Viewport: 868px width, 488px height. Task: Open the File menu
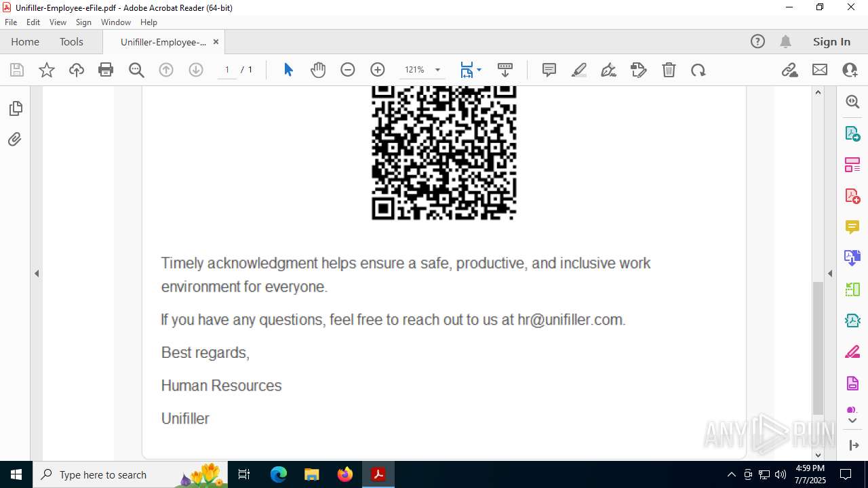(x=11, y=22)
